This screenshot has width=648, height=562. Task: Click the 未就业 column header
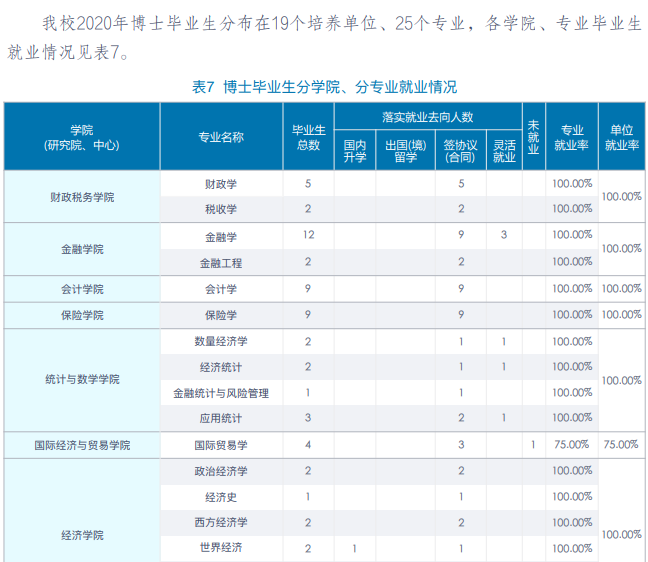click(x=534, y=137)
